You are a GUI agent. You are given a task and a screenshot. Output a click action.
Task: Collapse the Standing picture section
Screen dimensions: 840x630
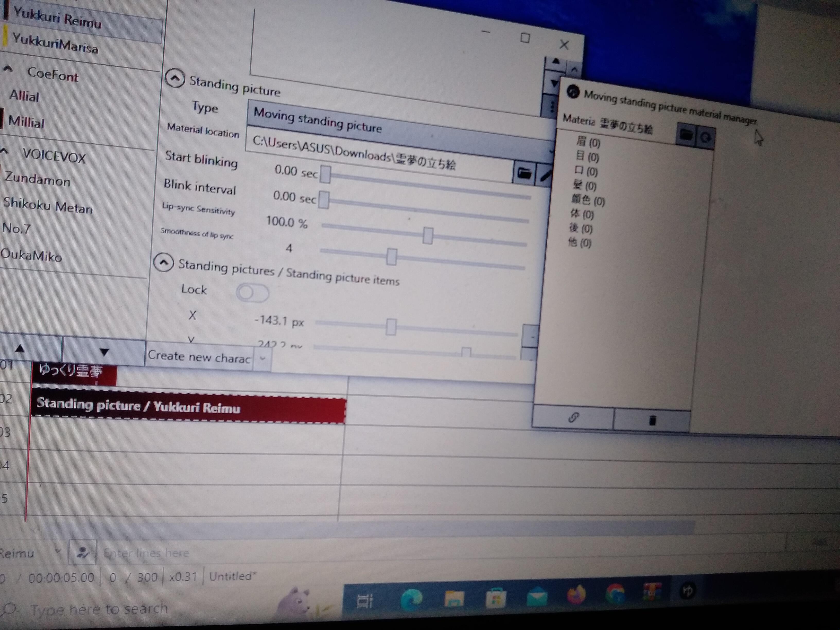(x=175, y=78)
